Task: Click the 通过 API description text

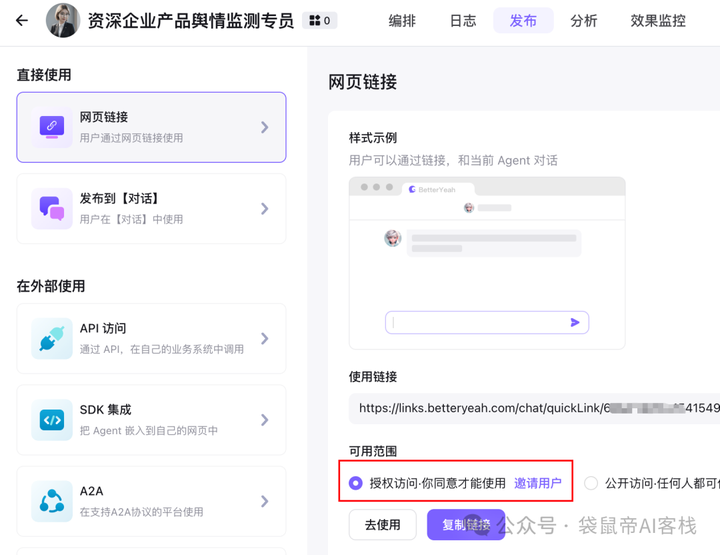Action: (x=162, y=349)
